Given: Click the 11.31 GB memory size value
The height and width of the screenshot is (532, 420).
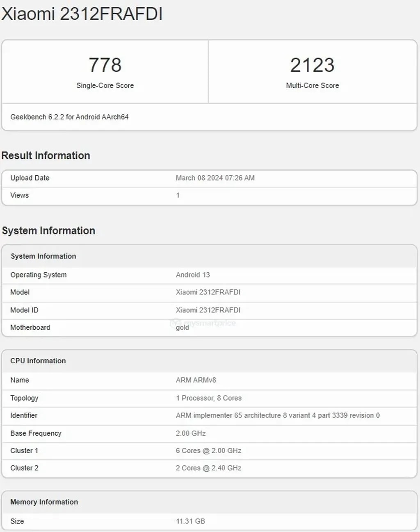Looking at the screenshot, I should [x=190, y=521].
